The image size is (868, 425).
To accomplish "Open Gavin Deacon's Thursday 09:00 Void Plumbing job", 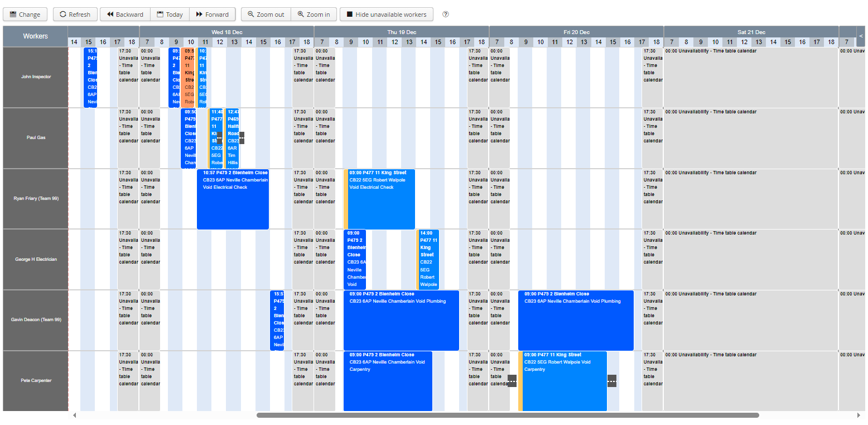I will (x=402, y=321).
